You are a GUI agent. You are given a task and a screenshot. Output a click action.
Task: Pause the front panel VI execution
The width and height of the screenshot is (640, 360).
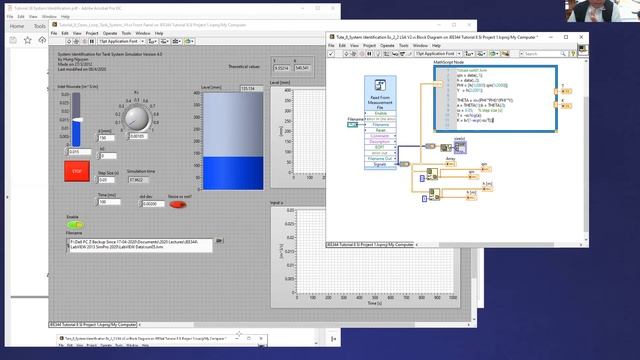92,41
